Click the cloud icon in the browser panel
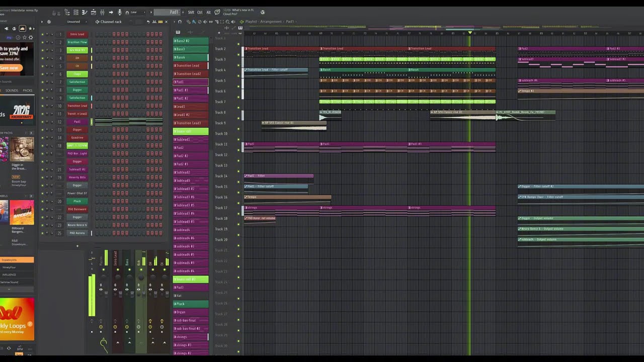The width and height of the screenshot is (644, 362). pyautogui.click(x=22, y=29)
